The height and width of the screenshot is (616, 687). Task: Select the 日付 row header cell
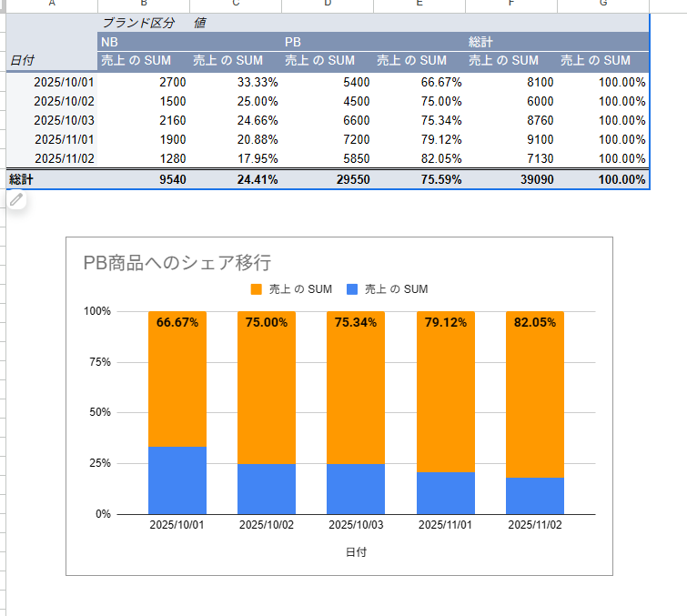51,60
